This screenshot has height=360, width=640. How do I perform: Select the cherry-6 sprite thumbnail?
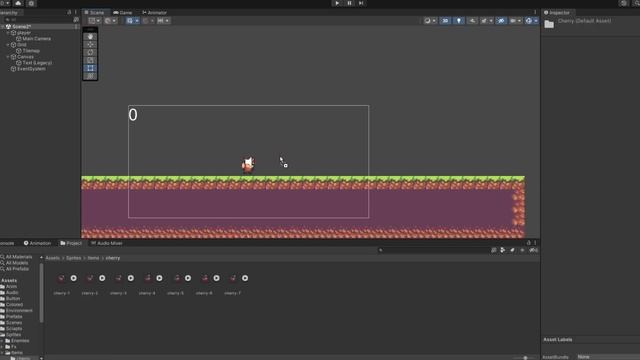point(204,278)
